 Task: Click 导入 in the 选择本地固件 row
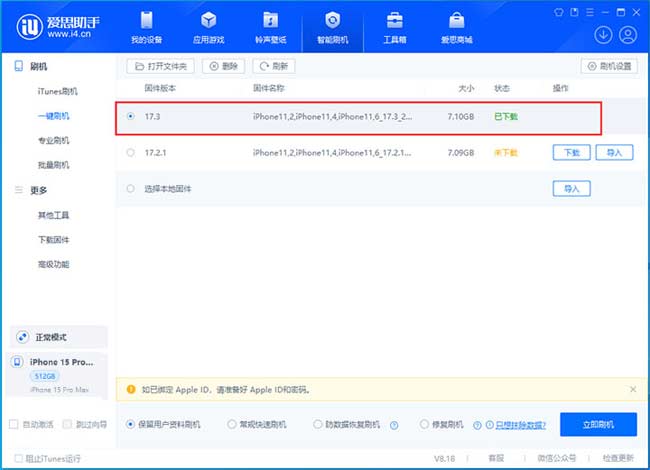click(x=572, y=189)
